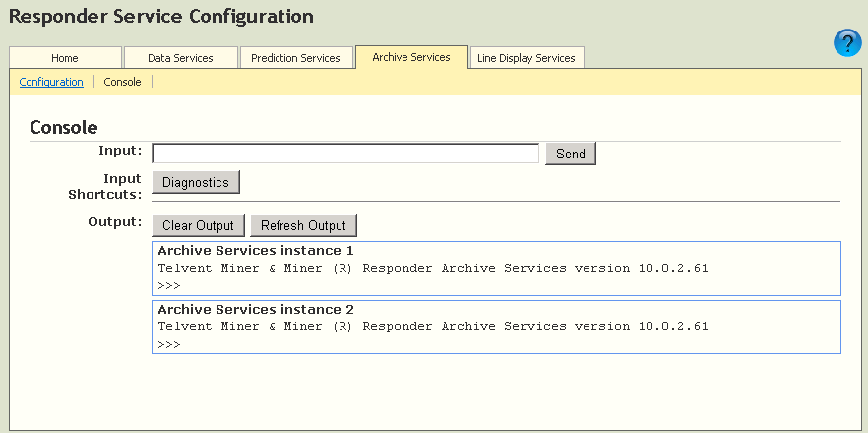Click the >>> prompt in instance 1
The image size is (868, 433).
(168, 286)
